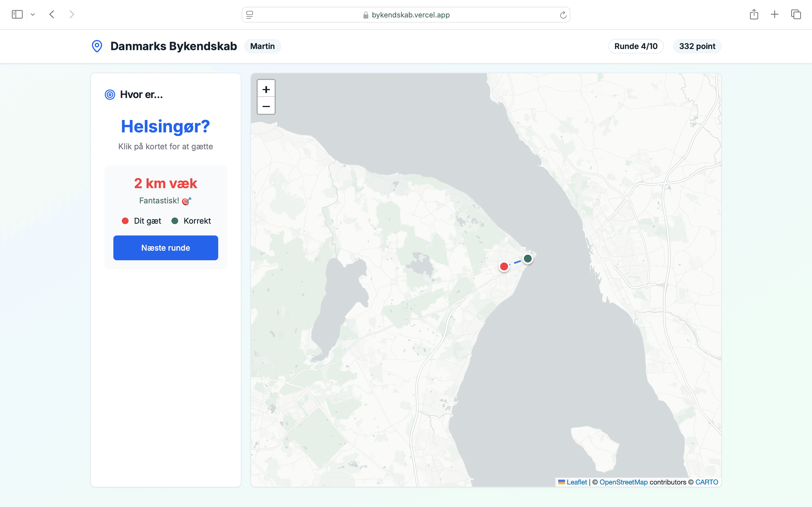The width and height of the screenshot is (812, 507).
Task: Toggle the green "Korrekt" legend dot
Action: 175,221
